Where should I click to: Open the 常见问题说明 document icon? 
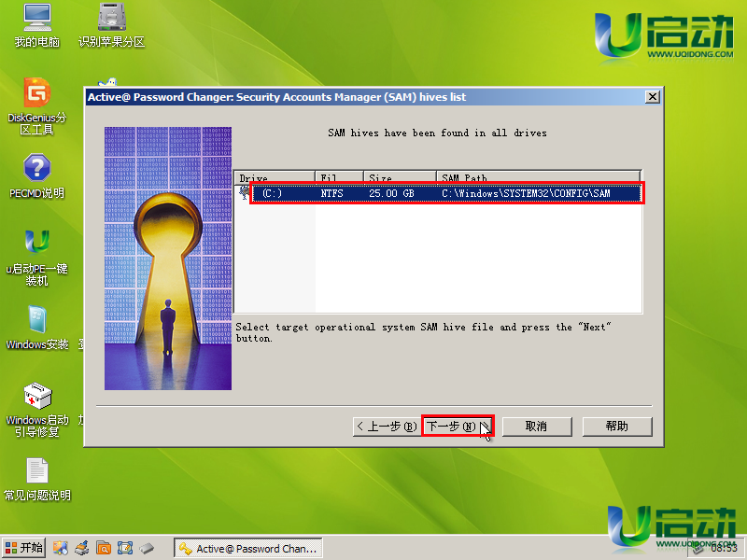click(36, 480)
